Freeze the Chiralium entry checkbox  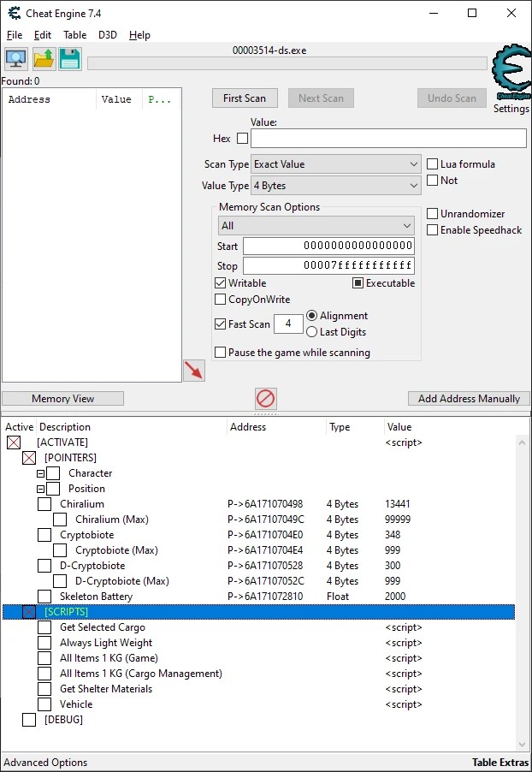pyautogui.click(x=44, y=504)
